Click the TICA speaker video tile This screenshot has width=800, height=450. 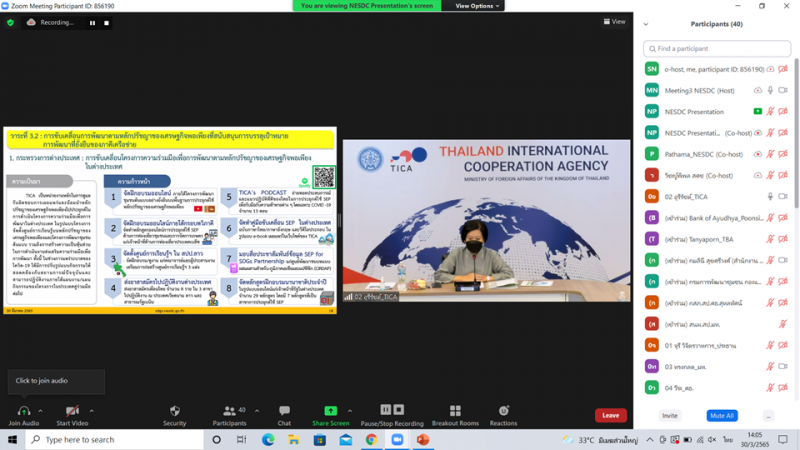click(486, 220)
